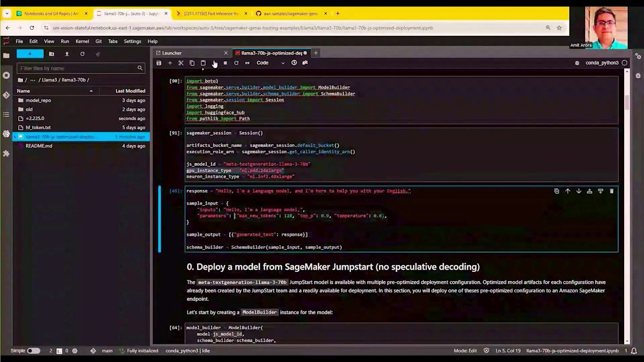Image resolution: width=644 pixels, height=362 pixels.
Task: Refresh the file browser list
Action: (x=82, y=54)
